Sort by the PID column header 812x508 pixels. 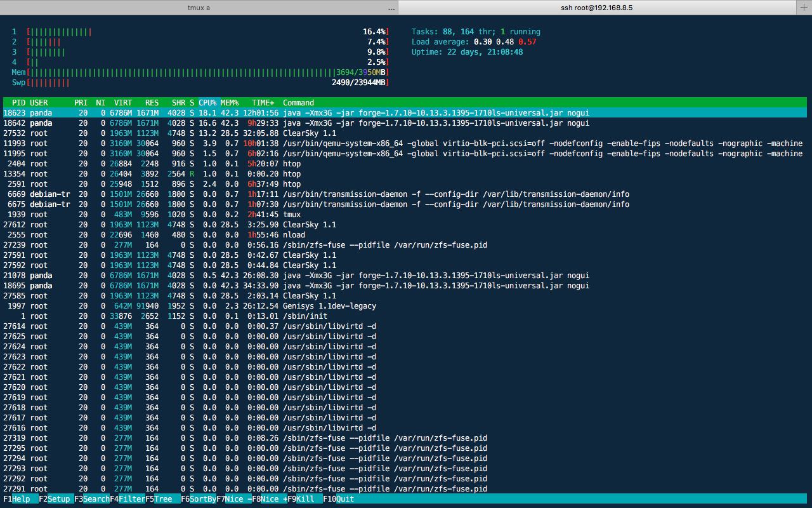[x=18, y=103]
